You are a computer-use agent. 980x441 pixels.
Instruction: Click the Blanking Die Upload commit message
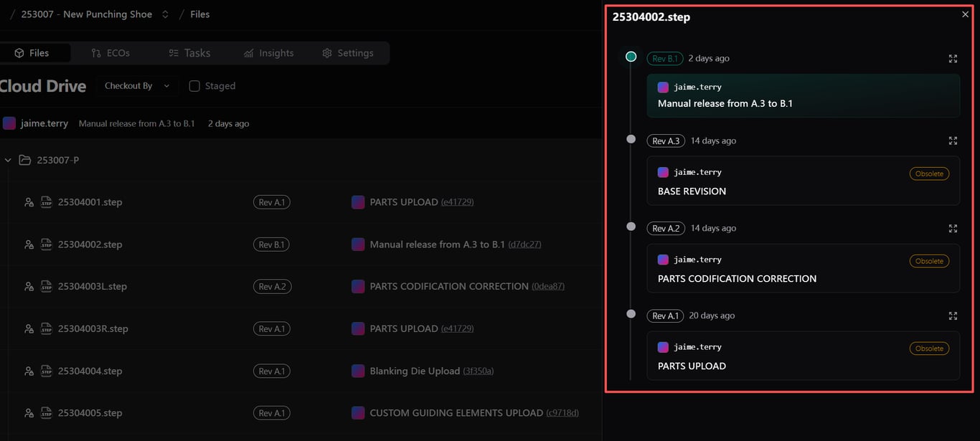[x=415, y=371]
